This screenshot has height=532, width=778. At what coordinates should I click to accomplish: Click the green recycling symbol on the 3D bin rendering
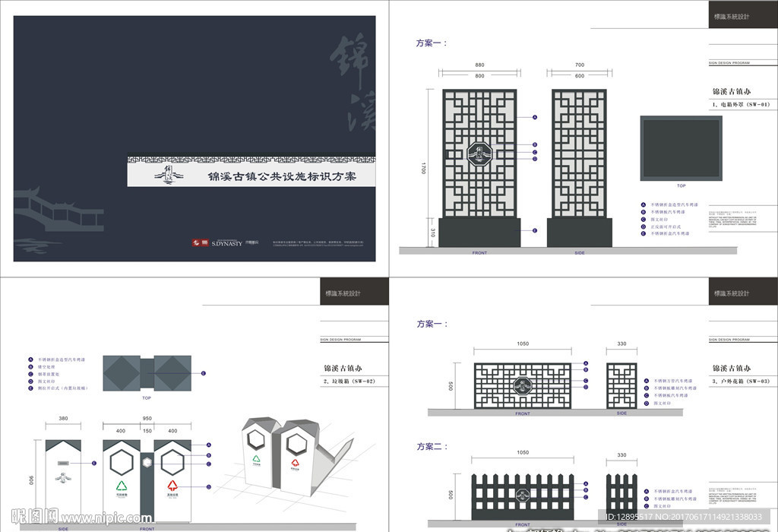(x=256, y=460)
